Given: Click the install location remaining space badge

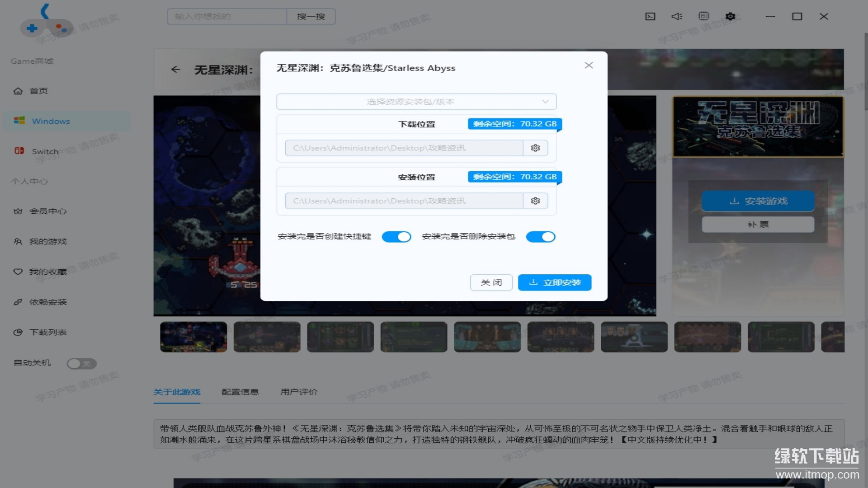Looking at the screenshot, I should click(515, 177).
